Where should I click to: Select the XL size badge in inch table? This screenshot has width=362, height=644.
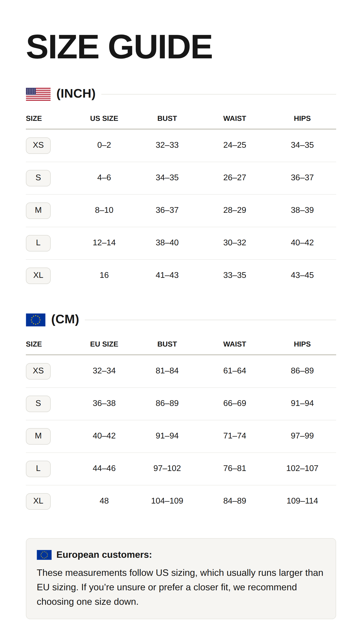point(38,276)
